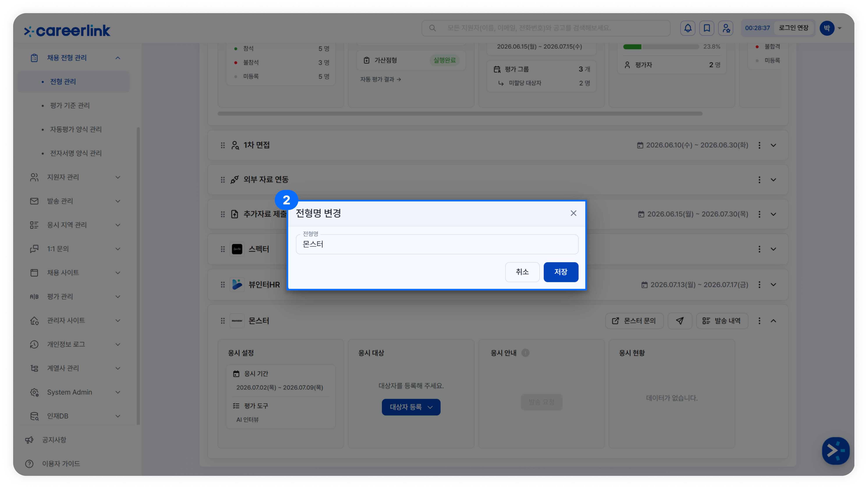This screenshot has height=489, width=868.
Task: Save the changed 전형명
Action: [561, 272]
